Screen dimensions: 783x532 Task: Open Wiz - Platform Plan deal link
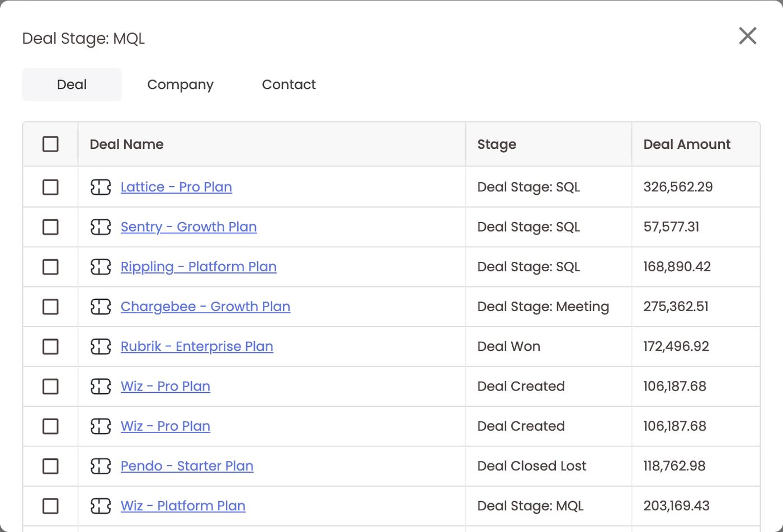(x=183, y=506)
